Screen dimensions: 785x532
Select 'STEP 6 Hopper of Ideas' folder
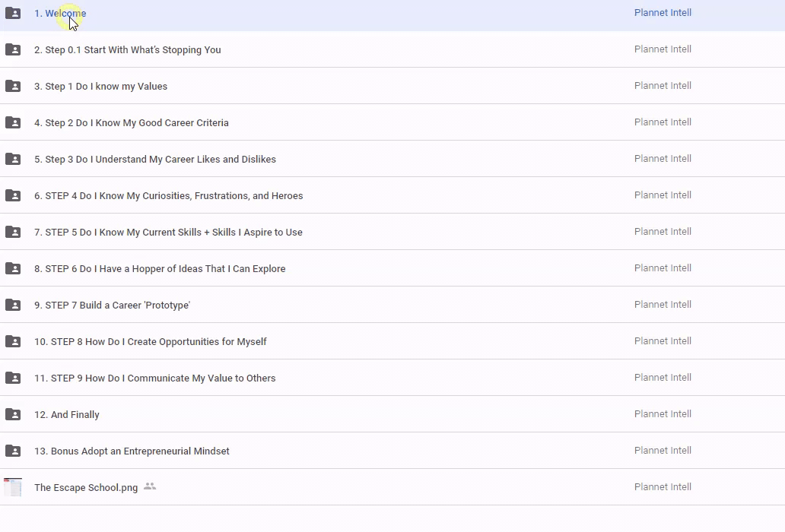[x=160, y=268]
